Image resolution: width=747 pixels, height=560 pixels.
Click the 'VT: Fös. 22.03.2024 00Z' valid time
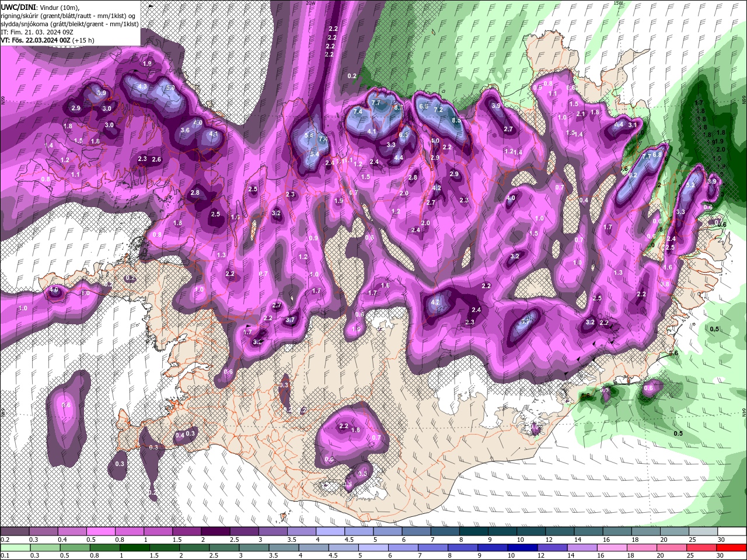(x=36, y=40)
